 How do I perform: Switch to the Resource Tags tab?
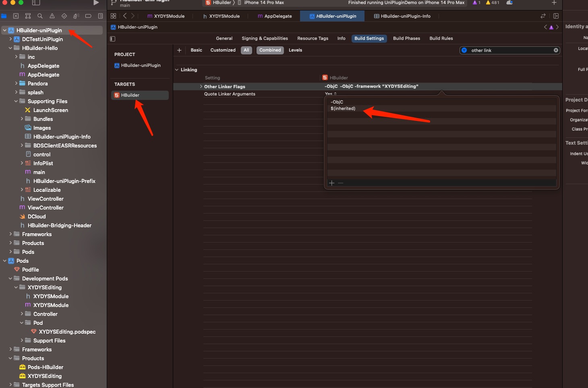[x=313, y=39]
